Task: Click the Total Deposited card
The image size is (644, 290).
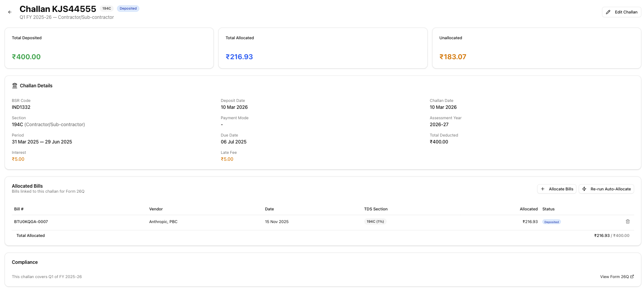Action: (109, 48)
